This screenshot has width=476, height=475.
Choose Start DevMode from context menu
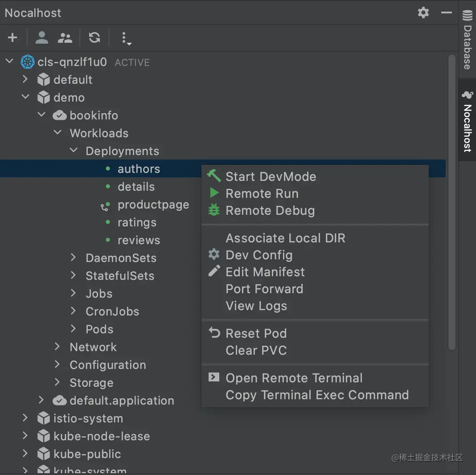coord(315,176)
